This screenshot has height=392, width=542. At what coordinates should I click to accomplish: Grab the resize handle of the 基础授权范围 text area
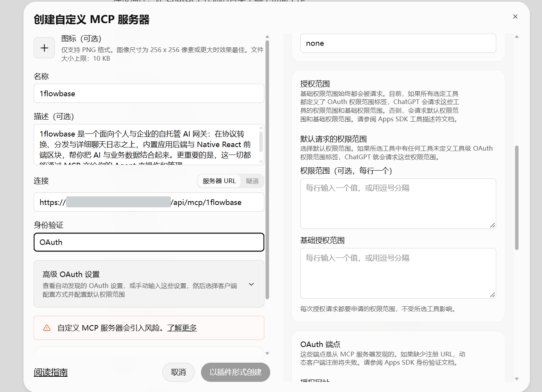pos(492,295)
